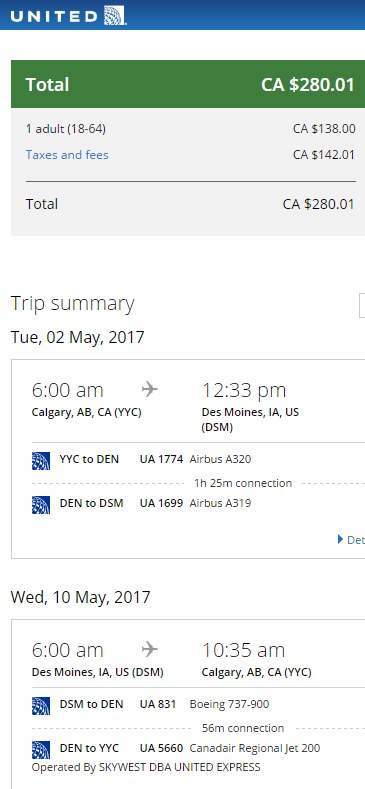The width and height of the screenshot is (365, 789).
Task: Click the airplane icon on 10 May flight
Action: (x=150, y=650)
